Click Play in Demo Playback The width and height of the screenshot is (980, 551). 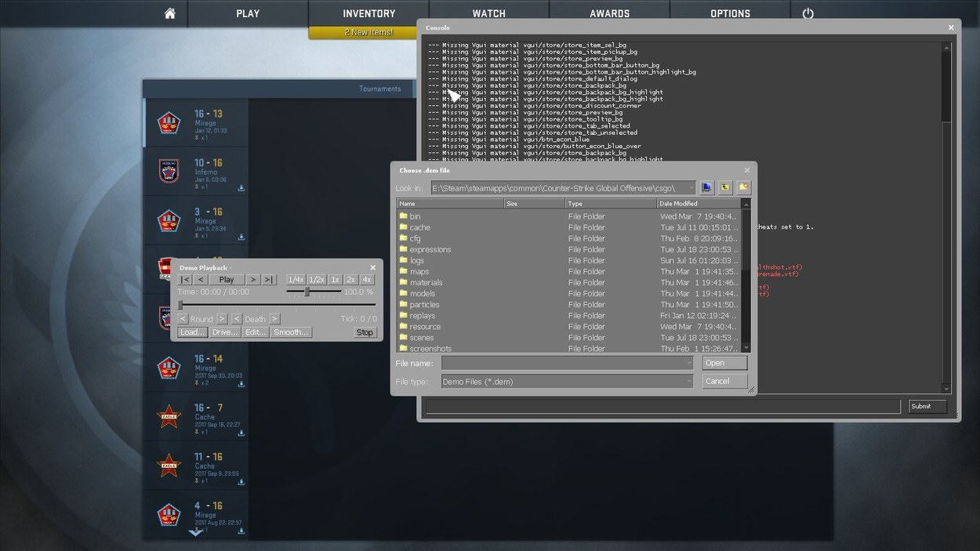point(227,279)
